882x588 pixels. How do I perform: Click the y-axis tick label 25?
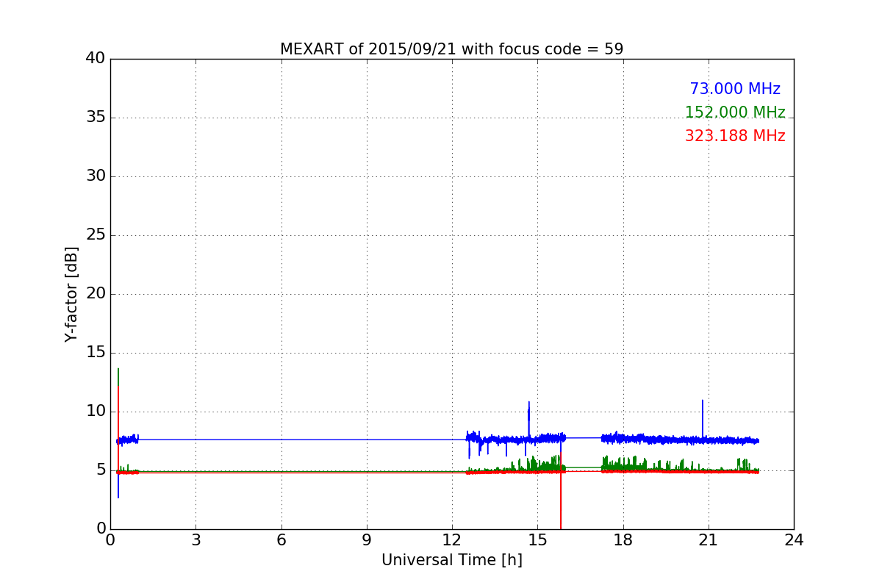coord(96,235)
